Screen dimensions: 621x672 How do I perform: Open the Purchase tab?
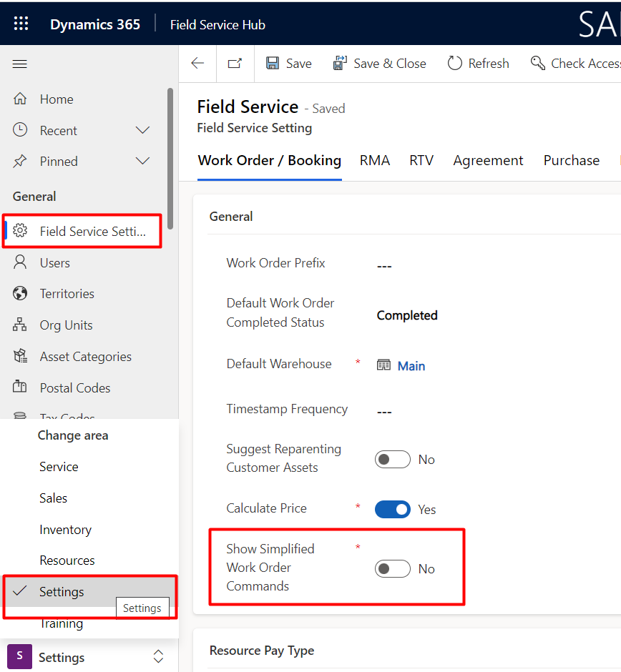point(572,160)
